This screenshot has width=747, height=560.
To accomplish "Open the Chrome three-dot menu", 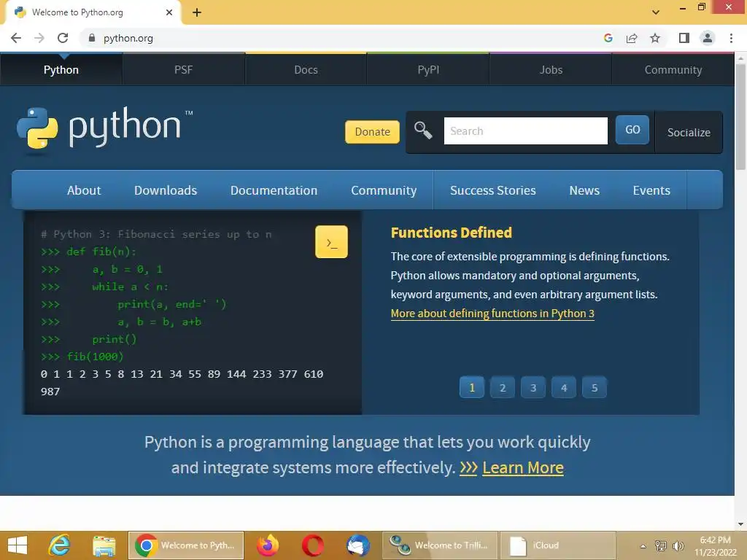I will (731, 38).
